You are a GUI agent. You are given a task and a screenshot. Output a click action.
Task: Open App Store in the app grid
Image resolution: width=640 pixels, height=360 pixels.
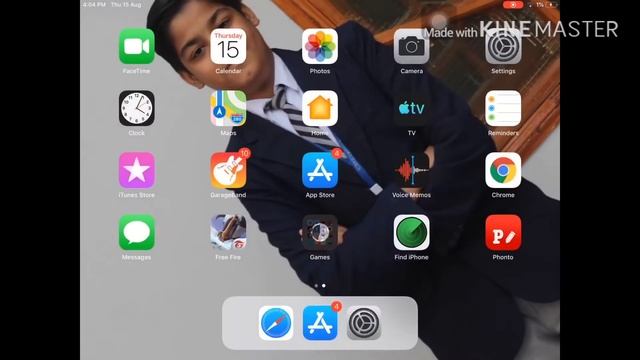pyautogui.click(x=320, y=170)
